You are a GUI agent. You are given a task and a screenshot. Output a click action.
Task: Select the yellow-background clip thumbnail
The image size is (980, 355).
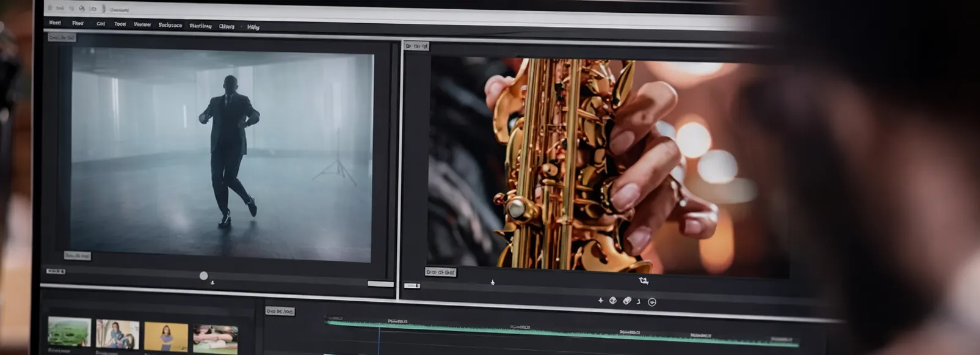point(166,337)
